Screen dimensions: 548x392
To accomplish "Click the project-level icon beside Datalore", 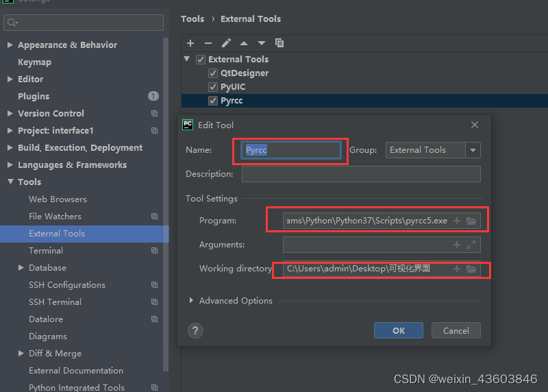I will coord(155,319).
